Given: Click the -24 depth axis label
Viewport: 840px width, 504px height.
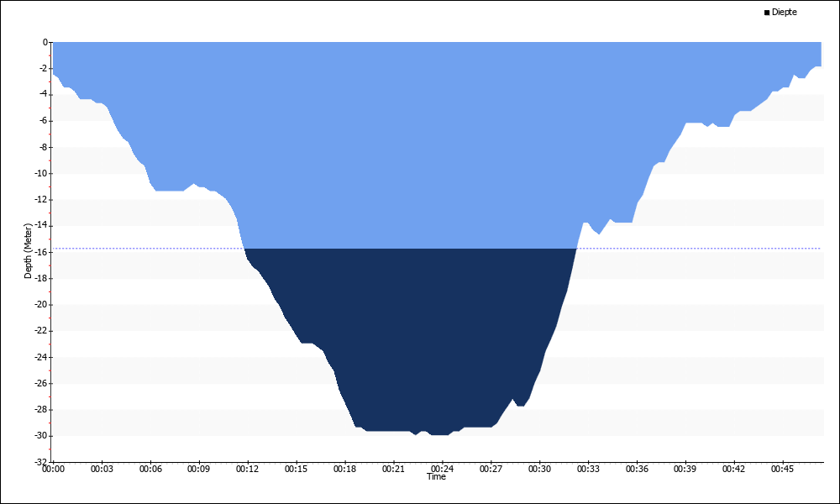Looking at the screenshot, I should click(x=42, y=357).
